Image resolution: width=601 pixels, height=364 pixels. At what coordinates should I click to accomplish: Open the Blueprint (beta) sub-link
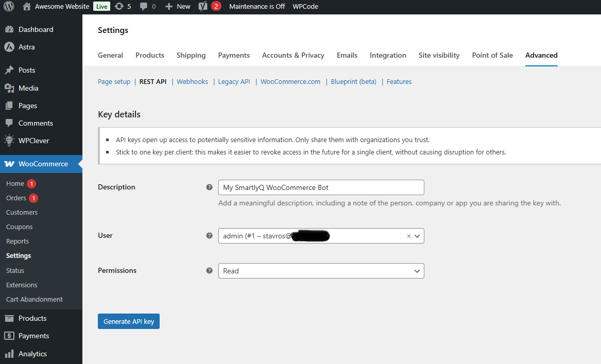point(353,82)
